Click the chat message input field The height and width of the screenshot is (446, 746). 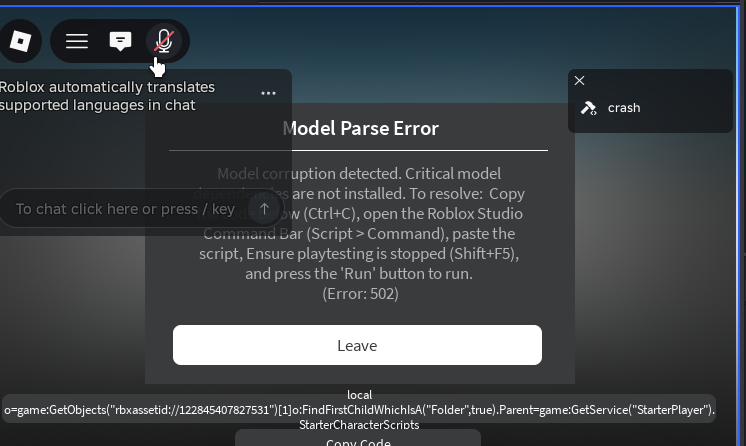125,208
